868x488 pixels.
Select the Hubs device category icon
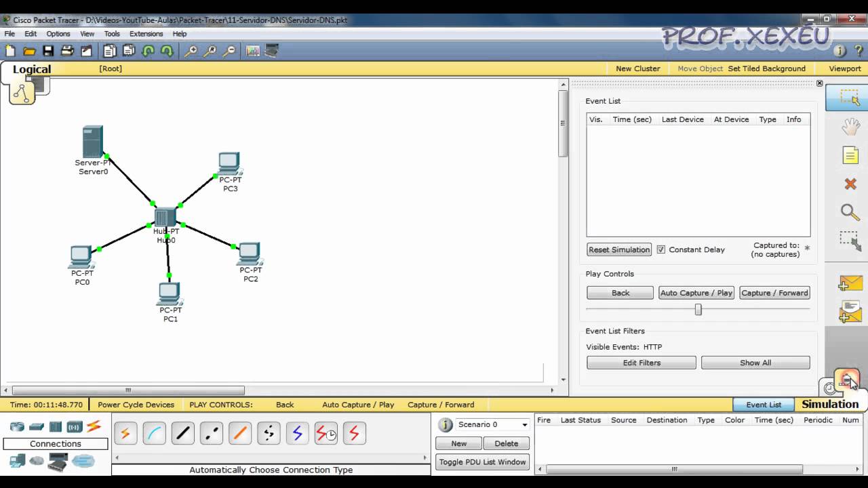point(56,426)
